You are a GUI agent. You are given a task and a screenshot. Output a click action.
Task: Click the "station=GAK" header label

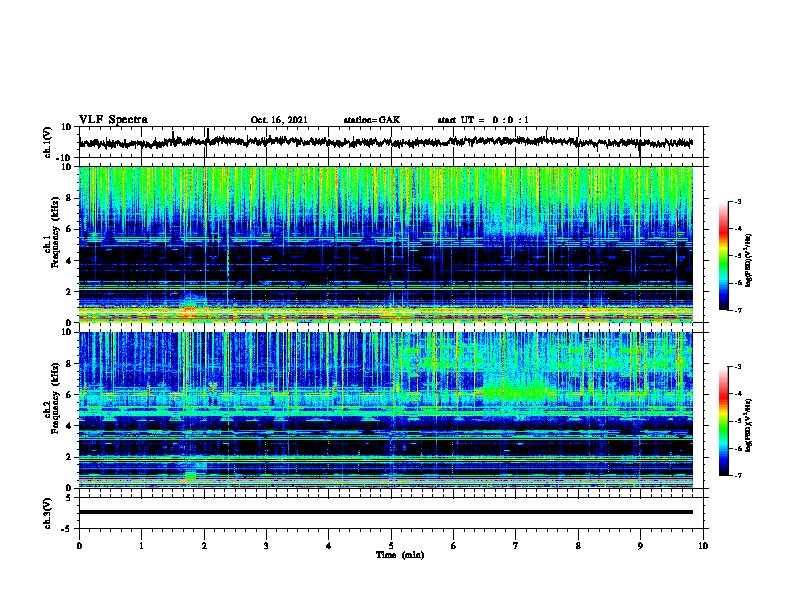coord(372,120)
